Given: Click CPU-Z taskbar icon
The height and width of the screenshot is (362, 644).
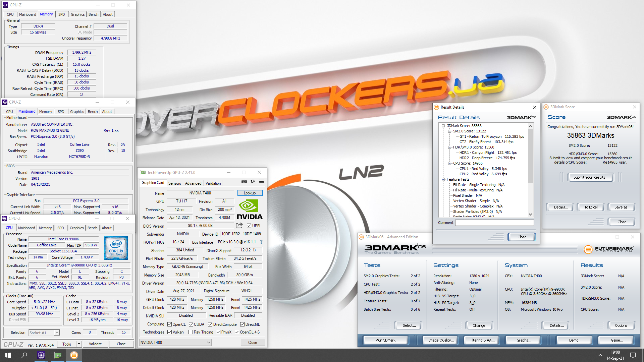Looking at the screenshot, I should (41, 355).
